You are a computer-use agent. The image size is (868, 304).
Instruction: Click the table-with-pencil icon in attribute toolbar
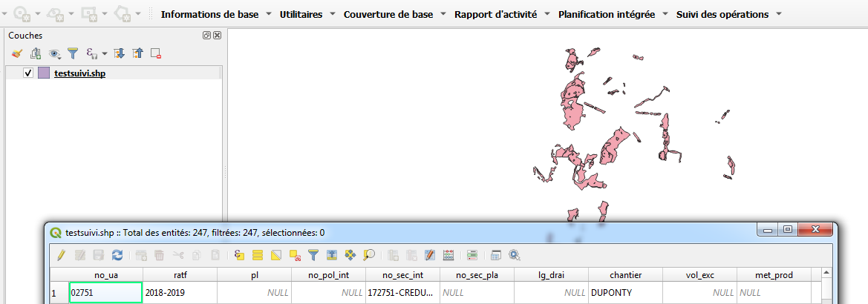[430, 255]
